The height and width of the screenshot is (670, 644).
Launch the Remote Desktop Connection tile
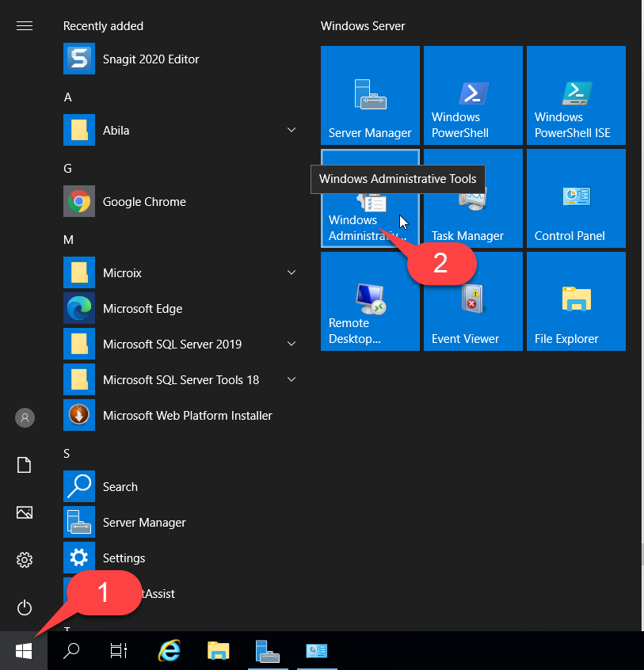point(370,301)
